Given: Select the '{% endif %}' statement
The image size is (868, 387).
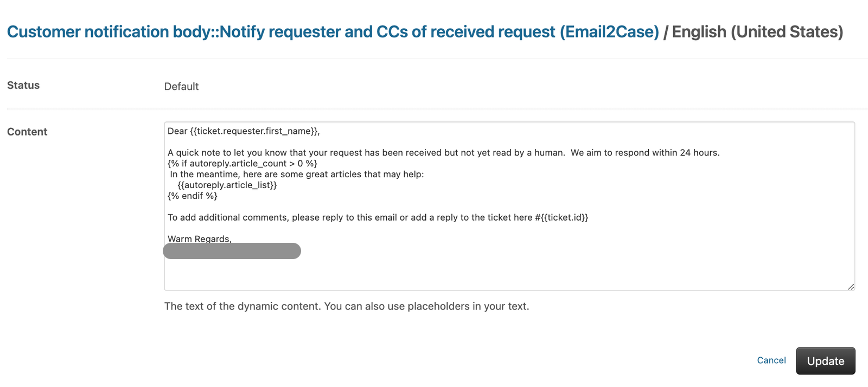Looking at the screenshot, I should (192, 196).
